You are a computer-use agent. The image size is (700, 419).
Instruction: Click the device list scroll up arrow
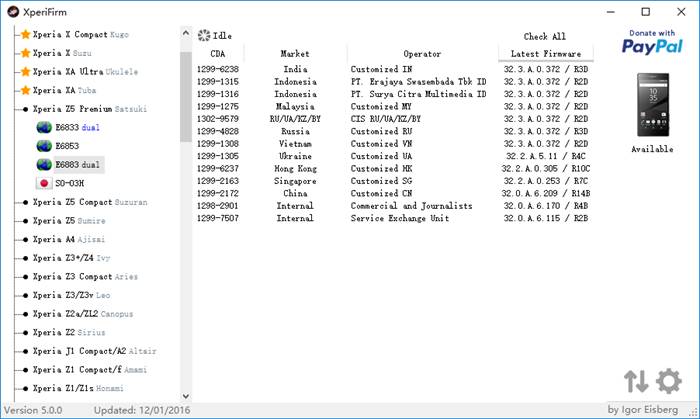186,33
